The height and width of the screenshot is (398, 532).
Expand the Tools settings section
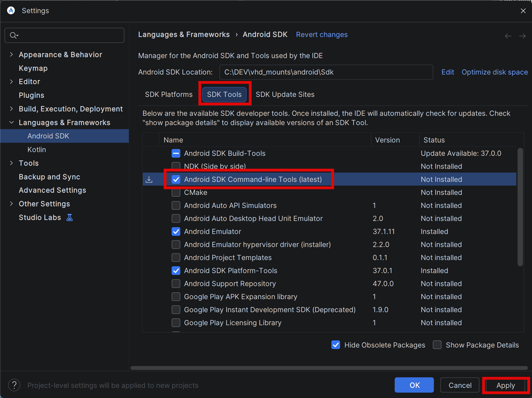point(12,163)
